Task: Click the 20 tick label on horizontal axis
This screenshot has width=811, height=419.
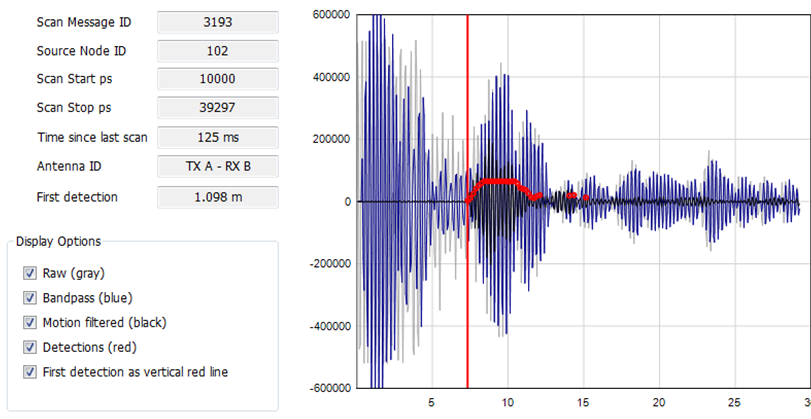Action: [x=658, y=403]
